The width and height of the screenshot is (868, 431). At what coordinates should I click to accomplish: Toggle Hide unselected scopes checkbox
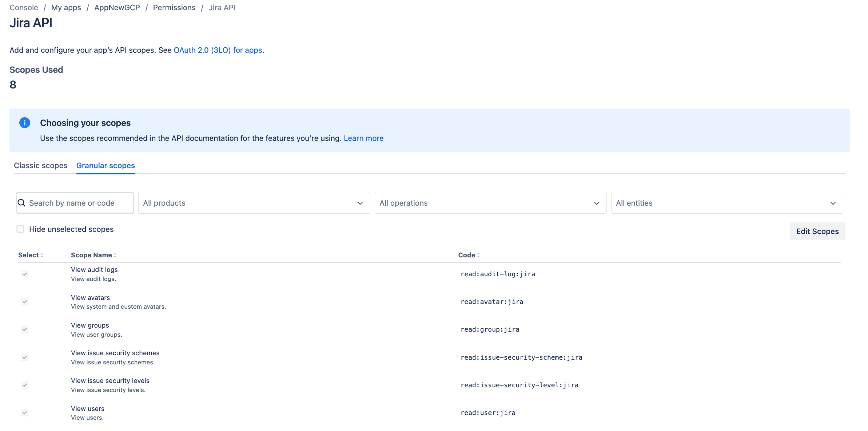tap(20, 229)
